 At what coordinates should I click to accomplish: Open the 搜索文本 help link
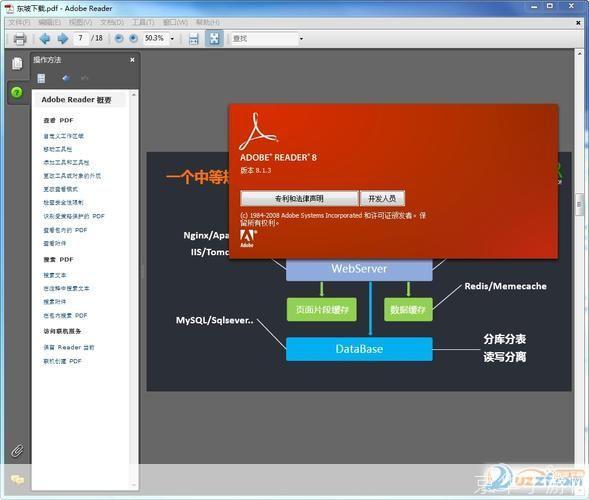coord(55,275)
